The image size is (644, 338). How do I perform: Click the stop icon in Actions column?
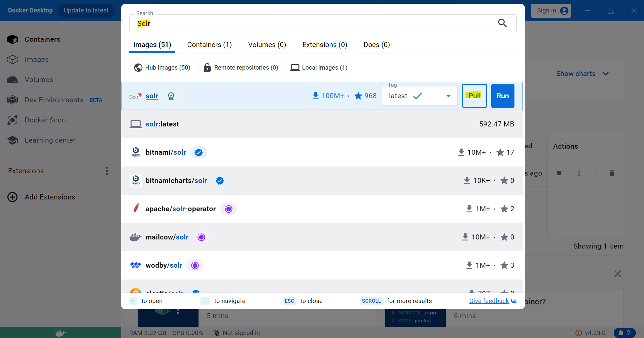click(x=559, y=173)
